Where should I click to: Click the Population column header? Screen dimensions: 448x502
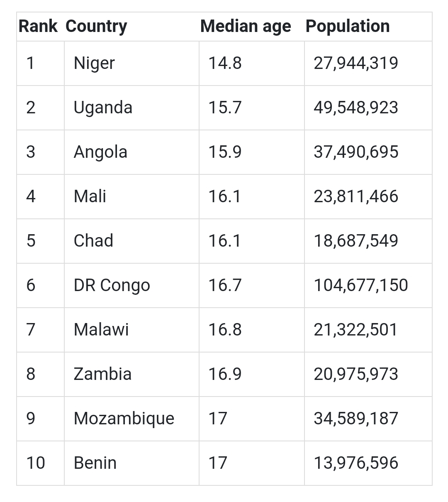pos(348,26)
